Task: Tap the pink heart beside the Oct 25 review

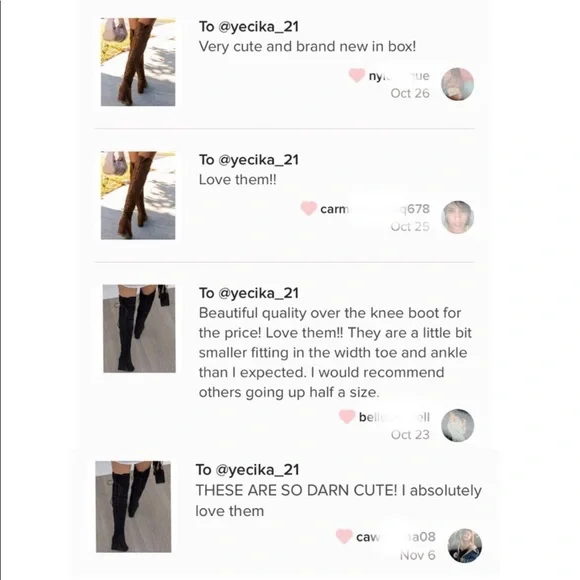Action: click(x=308, y=208)
